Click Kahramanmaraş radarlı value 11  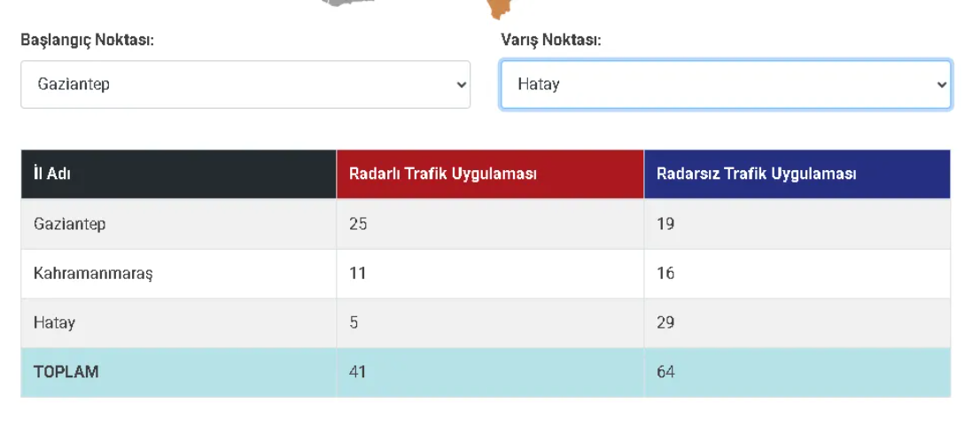point(357,273)
